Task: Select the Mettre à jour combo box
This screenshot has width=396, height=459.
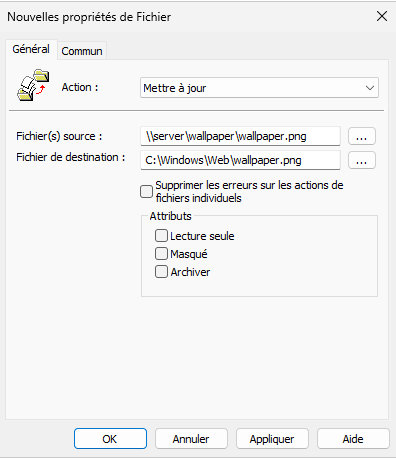Action: coord(259,88)
